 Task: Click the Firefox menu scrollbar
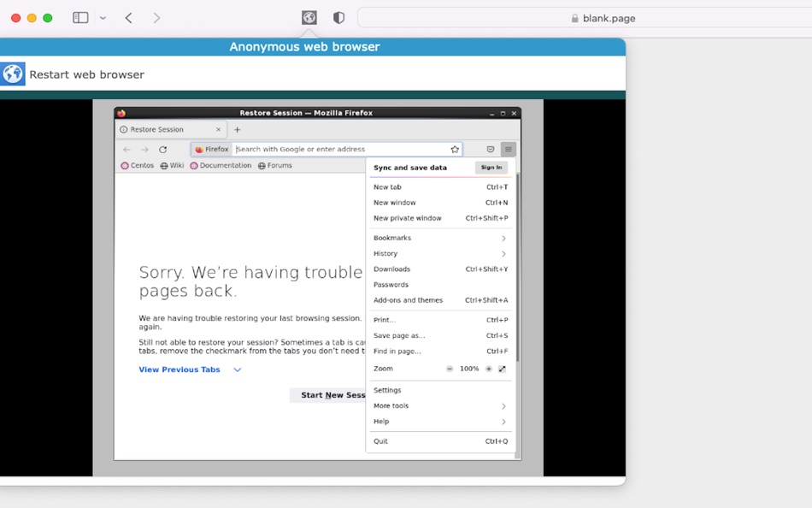(x=517, y=268)
